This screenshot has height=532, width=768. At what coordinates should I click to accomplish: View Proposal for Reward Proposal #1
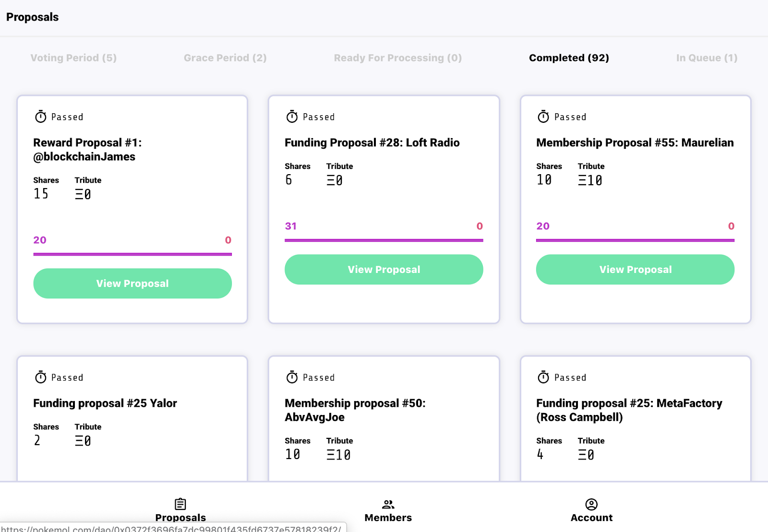[132, 284]
